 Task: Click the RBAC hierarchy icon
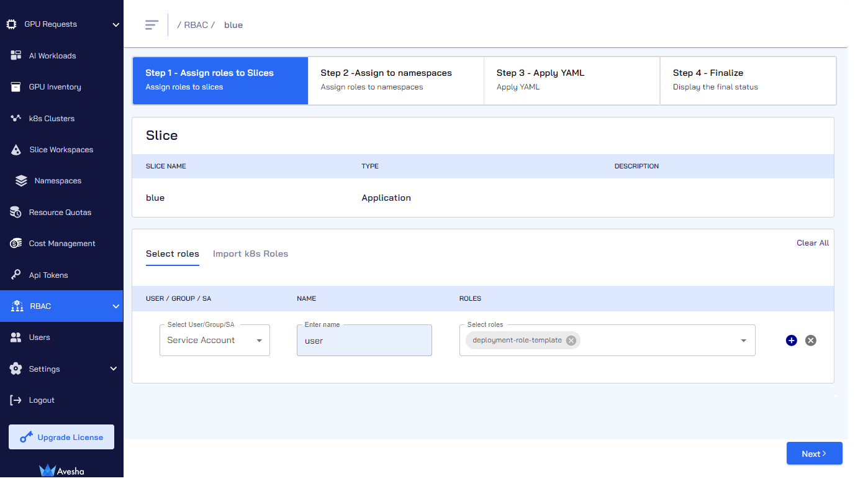pos(17,306)
